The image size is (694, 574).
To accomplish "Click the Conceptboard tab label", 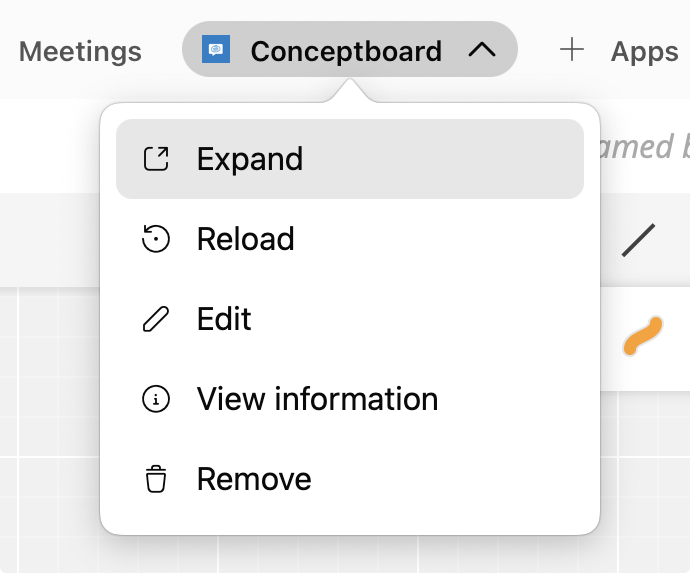I will point(345,51).
